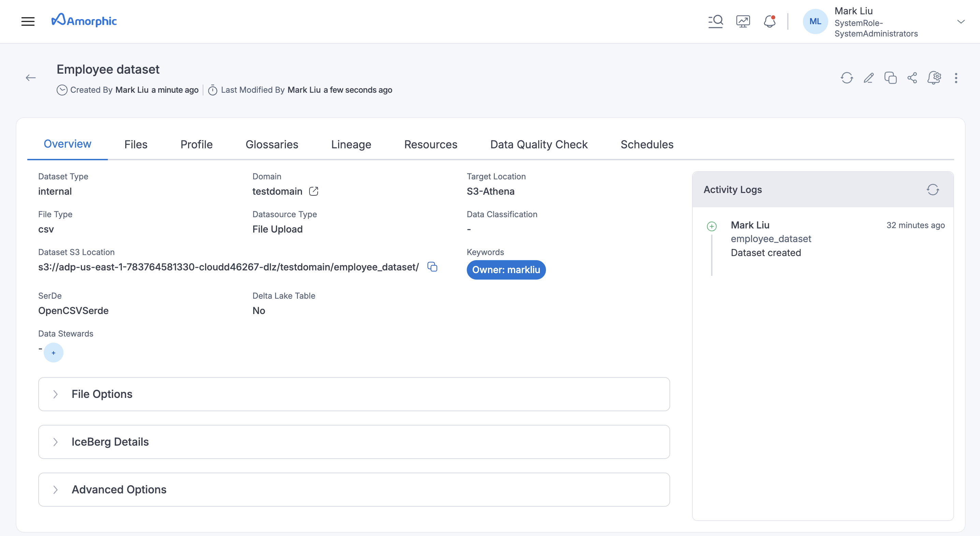Open the three-dot overflow menu
This screenshot has height=536, width=980.
pyautogui.click(x=956, y=78)
